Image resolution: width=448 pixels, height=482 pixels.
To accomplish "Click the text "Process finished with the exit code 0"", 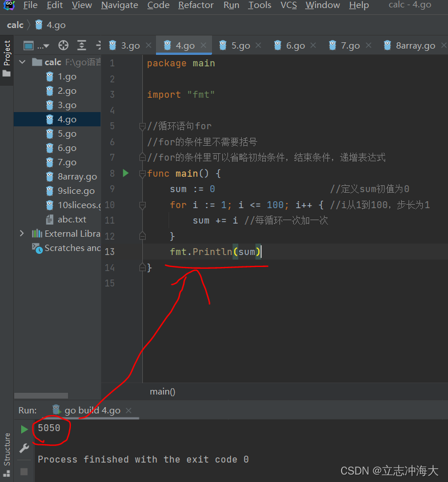I will point(143,460).
